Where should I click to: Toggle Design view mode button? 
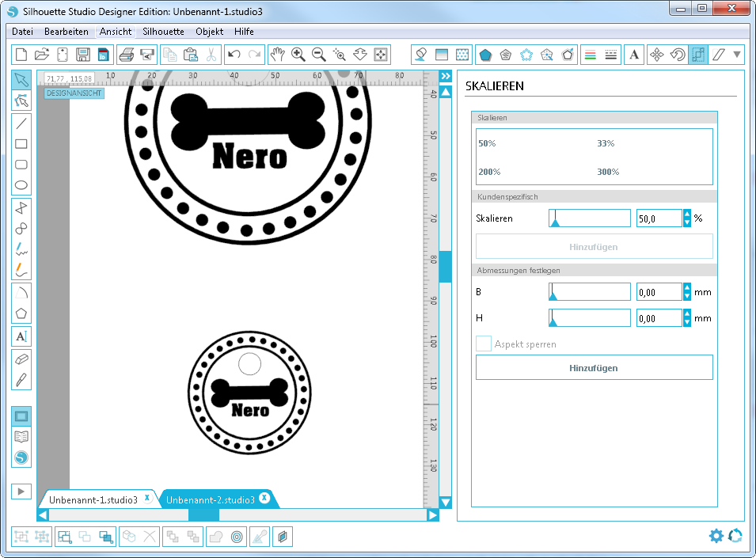point(21,416)
